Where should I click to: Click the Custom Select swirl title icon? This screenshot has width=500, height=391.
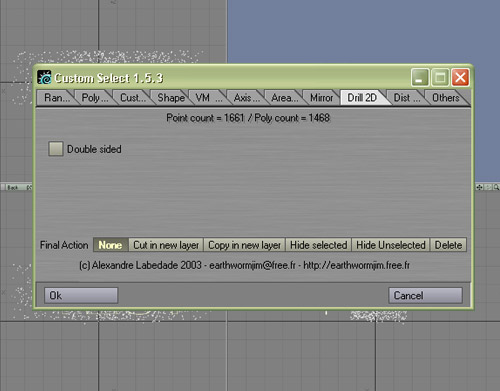pyautogui.click(x=44, y=77)
